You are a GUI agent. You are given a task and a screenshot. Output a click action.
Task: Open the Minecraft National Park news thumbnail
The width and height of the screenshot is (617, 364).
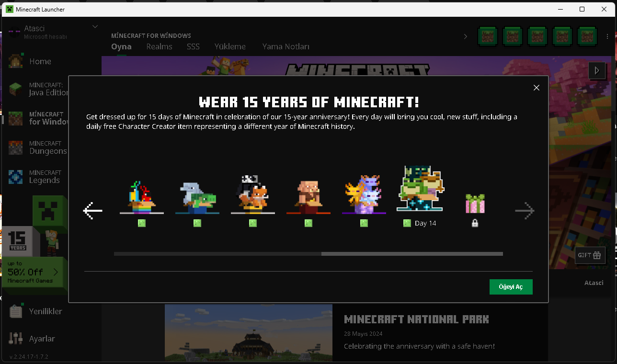249,333
